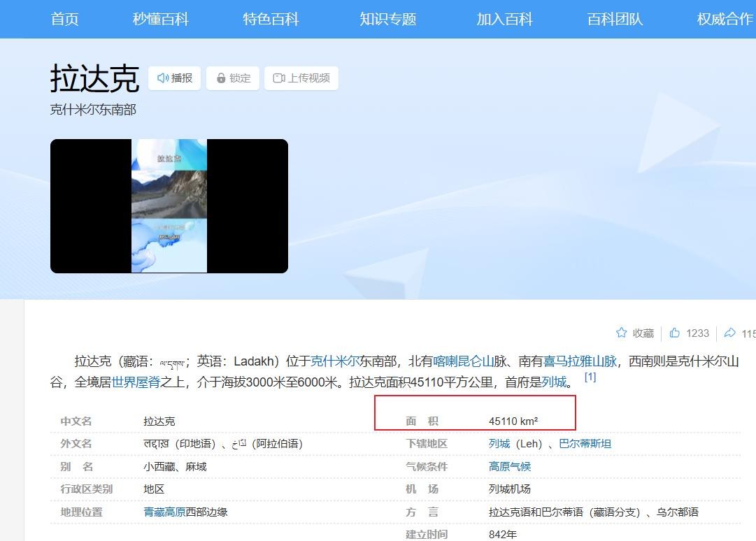Screen dimensions: 756x541
Task: Click the 收藏 star icon
Action: 621,333
